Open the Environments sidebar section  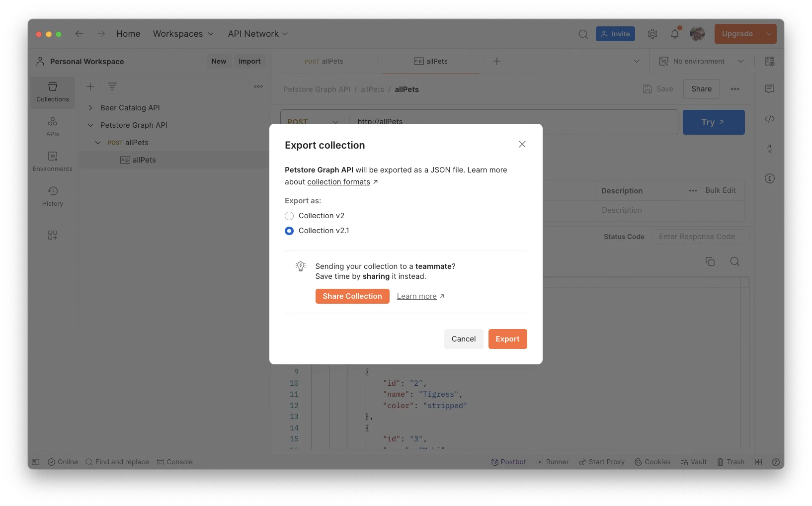pos(53,162)
